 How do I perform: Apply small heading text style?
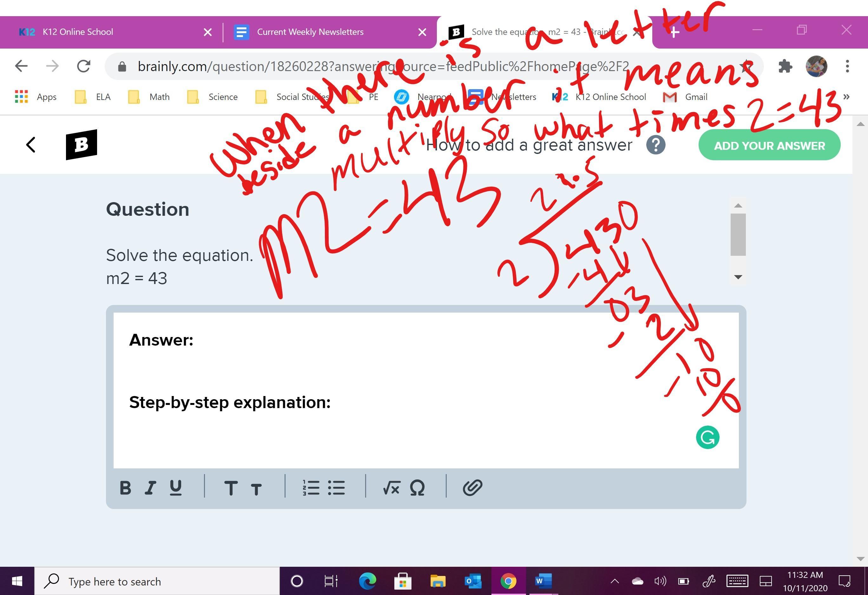pyautogui.click(x=256, y=489)
